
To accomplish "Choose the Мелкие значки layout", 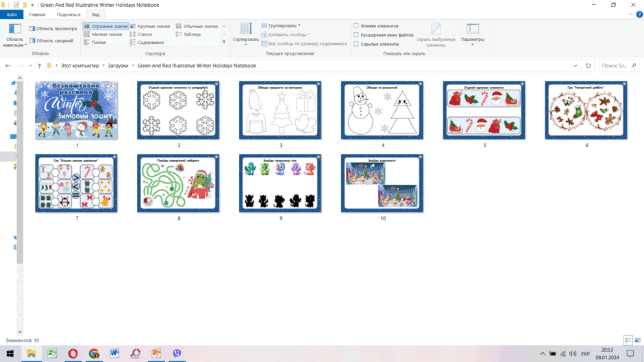I will click(x=103, y=34).
